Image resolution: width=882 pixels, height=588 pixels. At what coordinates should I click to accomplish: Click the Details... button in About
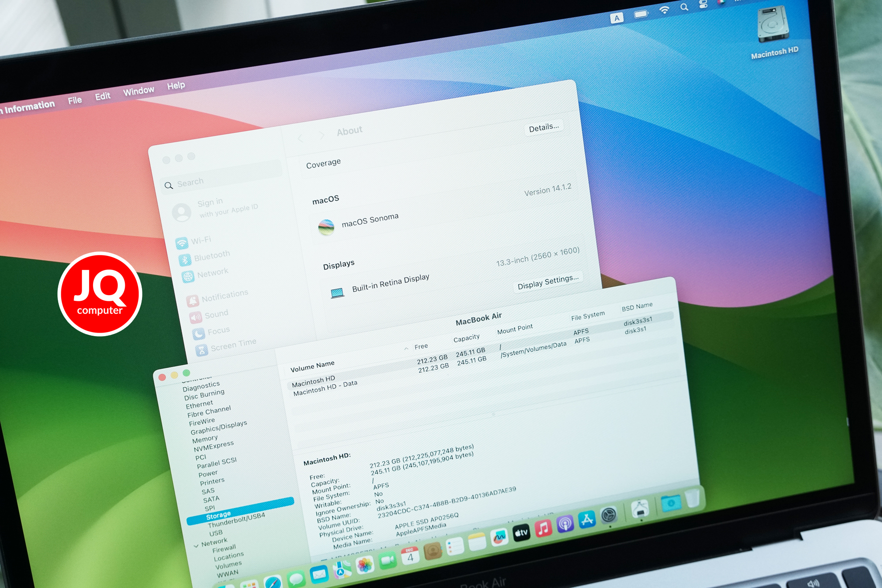(544, 127)
